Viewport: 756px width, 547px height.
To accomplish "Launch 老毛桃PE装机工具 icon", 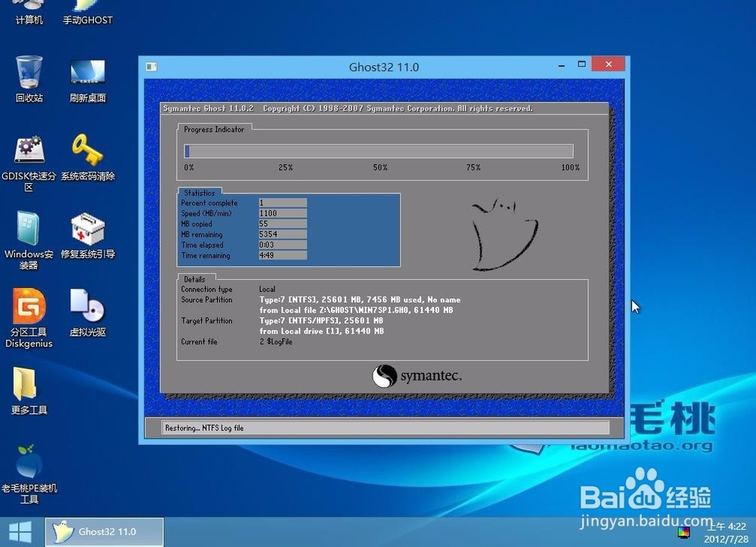I will [x=29, y=474].
